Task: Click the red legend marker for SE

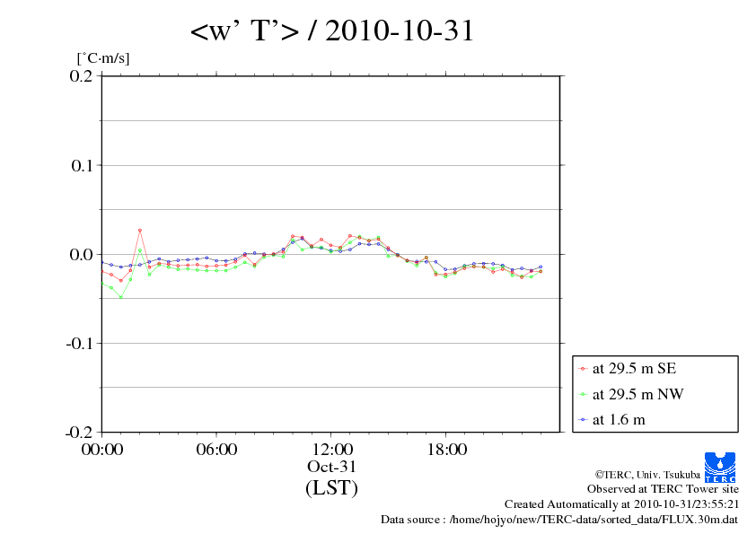Action: (x=583, y=369)
